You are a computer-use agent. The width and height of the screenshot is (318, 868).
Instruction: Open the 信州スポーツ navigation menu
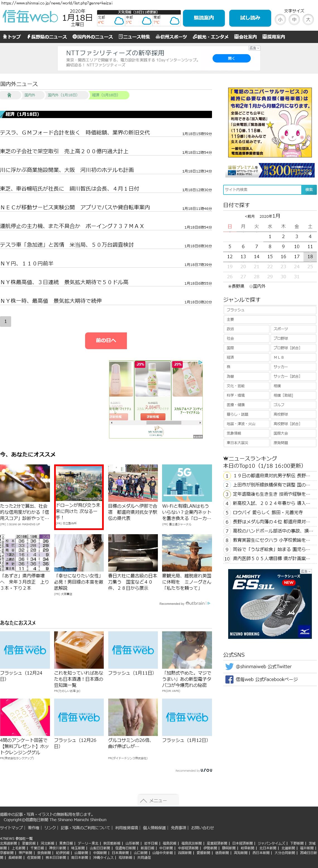tap(171, 37)
